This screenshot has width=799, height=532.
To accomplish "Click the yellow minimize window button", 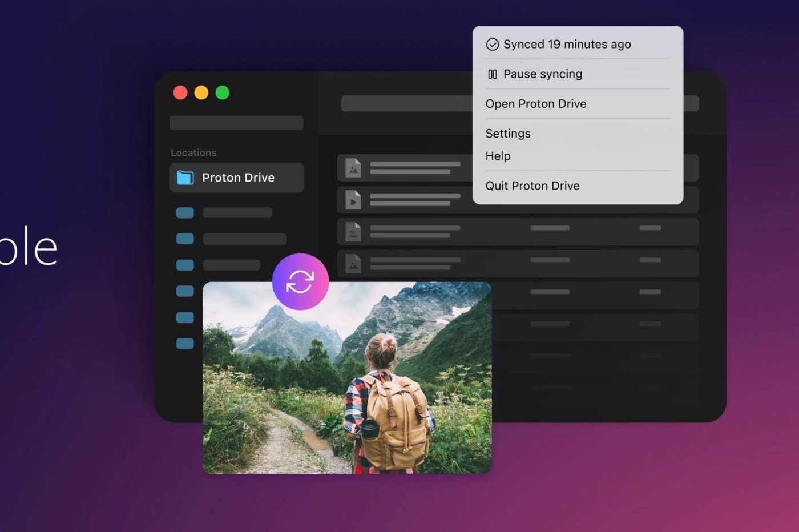I will (x=201, y=92).
